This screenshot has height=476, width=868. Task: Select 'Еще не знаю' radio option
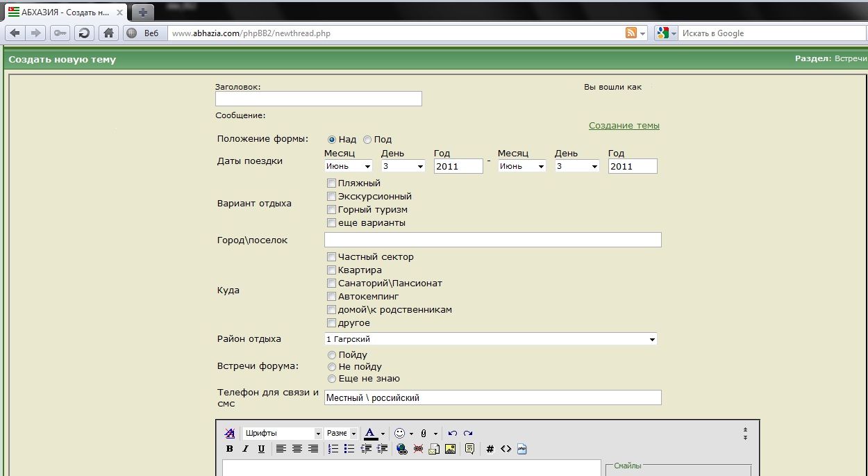(x=331, y=379)
